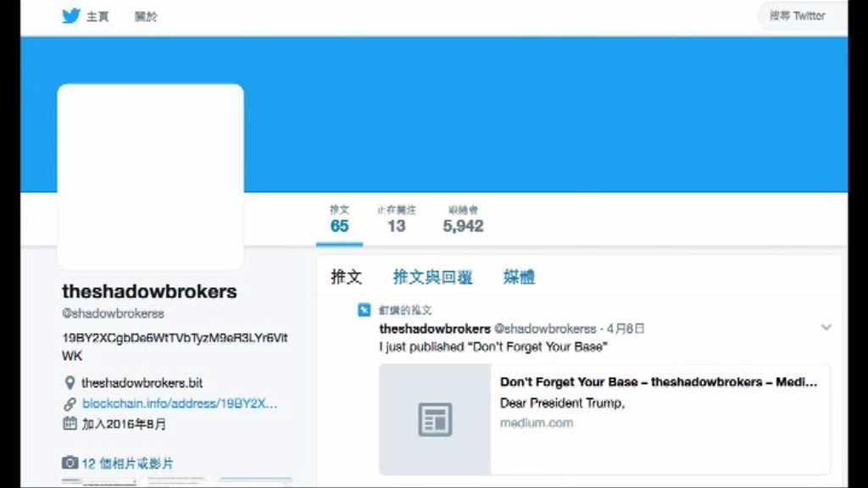Click the link chain icon in profile
The width and height of the screenshot is (868, 488).
(70, 404)
